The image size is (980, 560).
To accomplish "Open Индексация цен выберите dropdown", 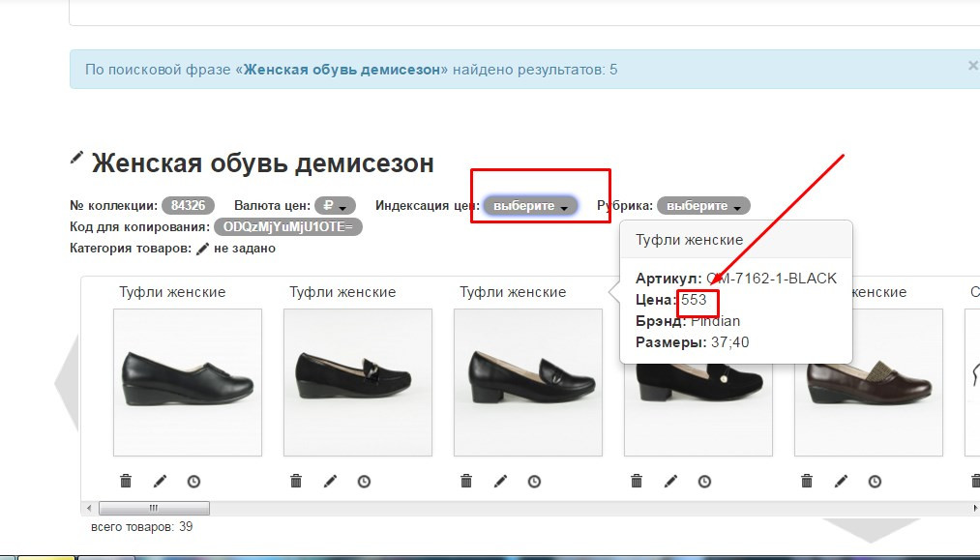I will [530, 206].
